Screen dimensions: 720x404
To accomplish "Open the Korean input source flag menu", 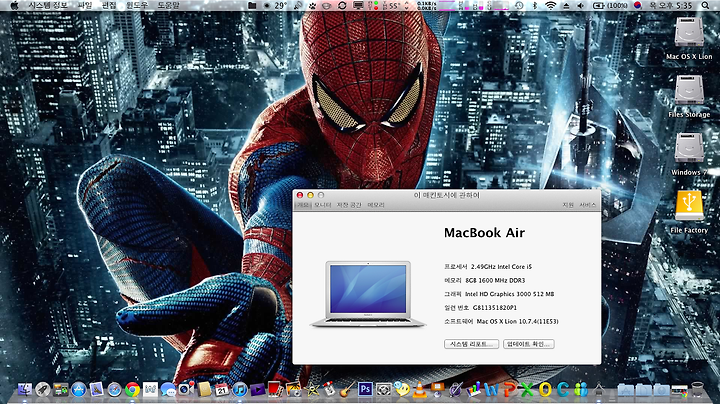I will point(637,6).
